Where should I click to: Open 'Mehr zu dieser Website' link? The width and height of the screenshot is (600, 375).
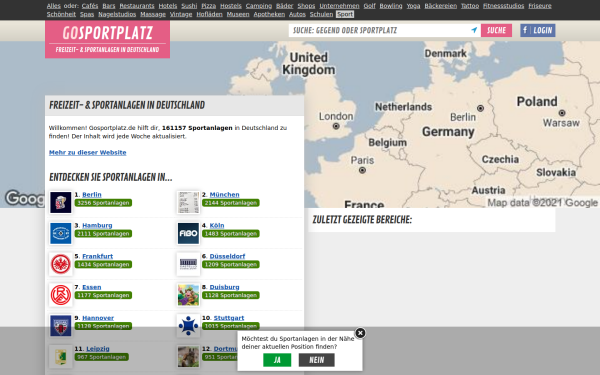88,152
